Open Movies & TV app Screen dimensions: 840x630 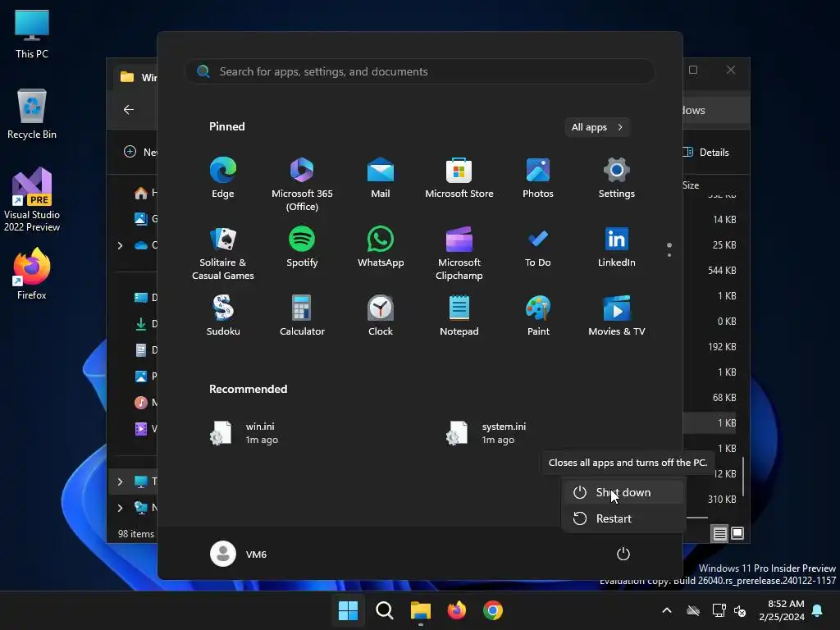617,316
